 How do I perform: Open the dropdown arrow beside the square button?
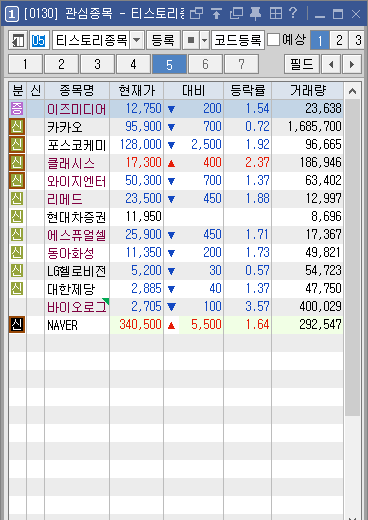[204, 40]
